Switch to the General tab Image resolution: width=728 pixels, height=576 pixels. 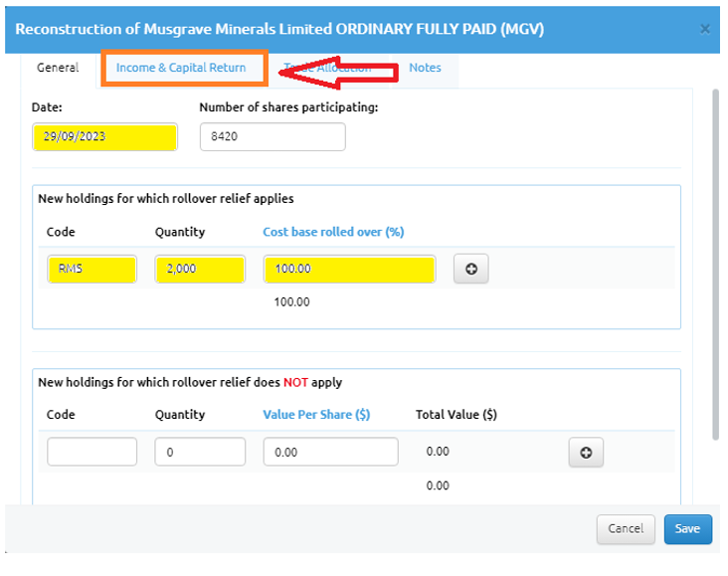pos(58,68)
